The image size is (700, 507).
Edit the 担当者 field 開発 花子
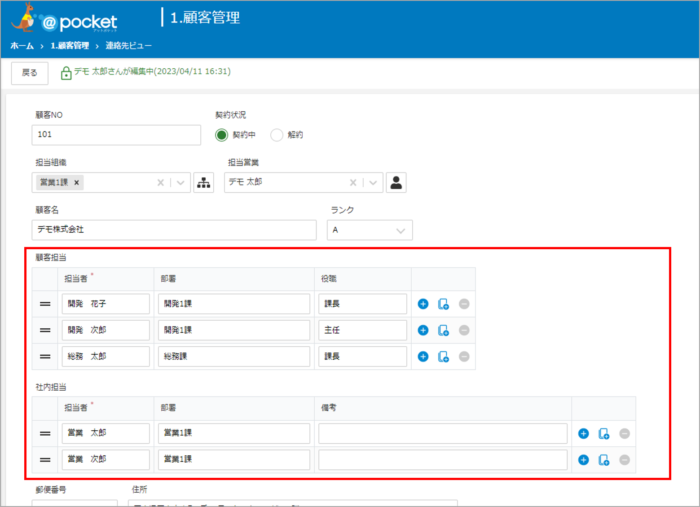[x=106, y=304]
